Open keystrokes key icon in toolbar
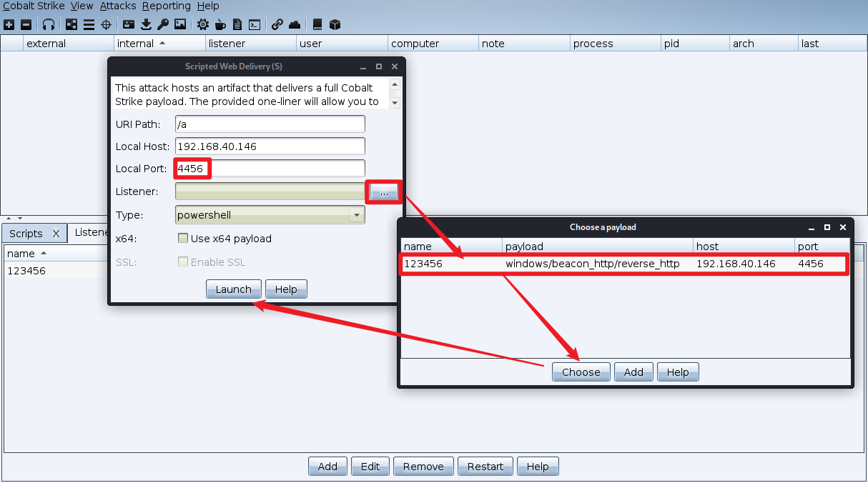Image resolution: width=868 pixels, height=483 pixels. 163,24
